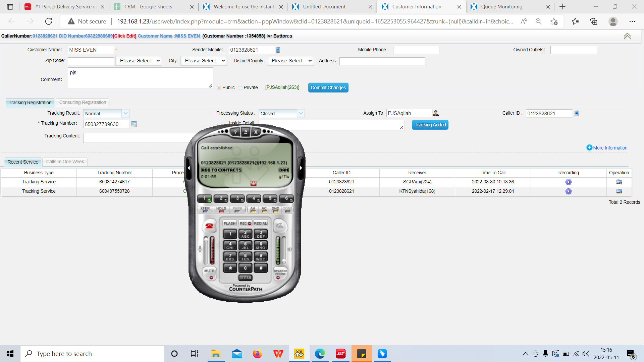Viewport: 644px width, 362px height.
Task: Toggle HOLD on the softphone
Action: [x=221, y=210]
